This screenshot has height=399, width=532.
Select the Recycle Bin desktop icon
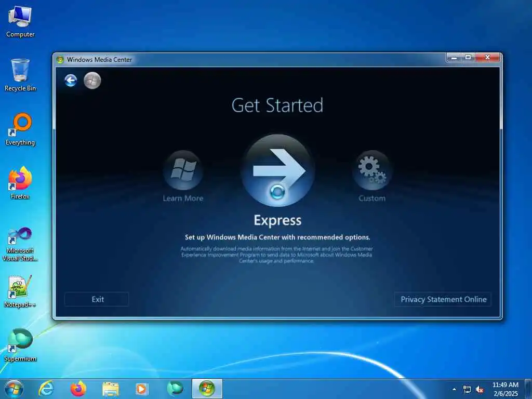pos(20,75)
